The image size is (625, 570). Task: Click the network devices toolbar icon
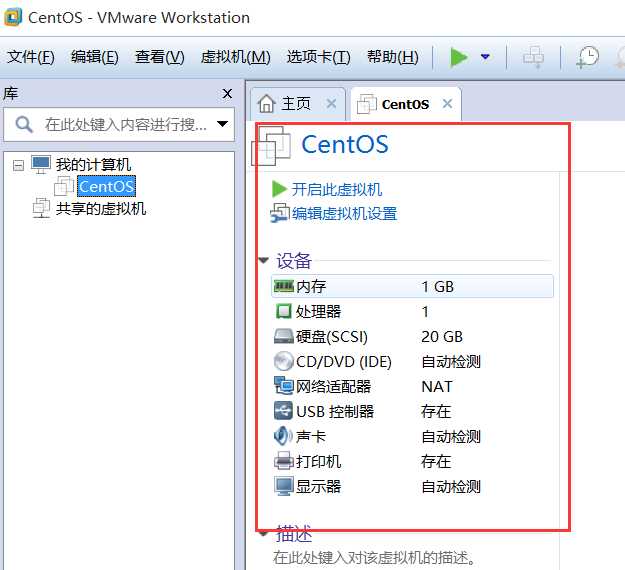(x=533, y=57)
